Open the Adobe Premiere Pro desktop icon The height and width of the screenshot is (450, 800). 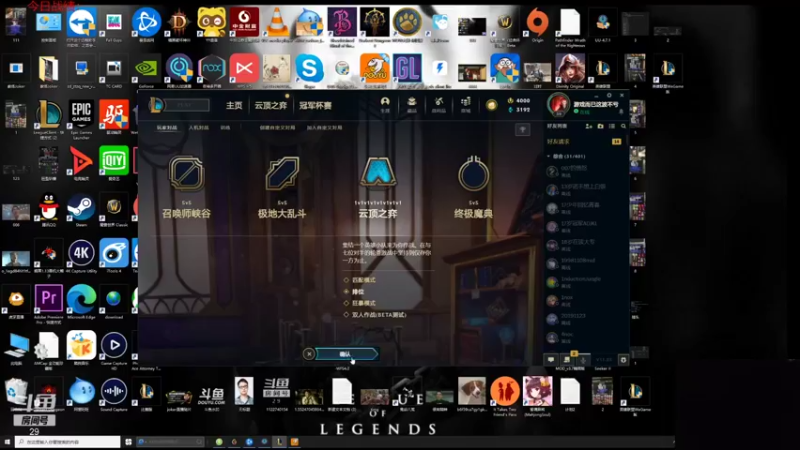[x=48, y=300]
